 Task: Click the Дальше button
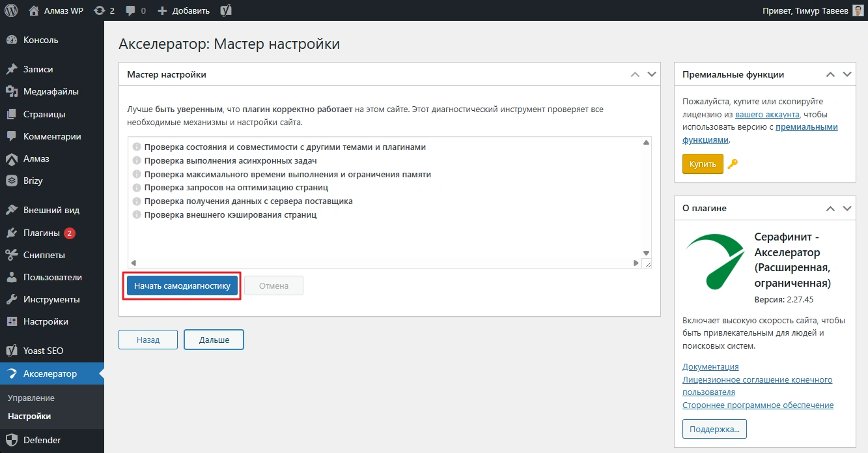click(x=214, y=340)
